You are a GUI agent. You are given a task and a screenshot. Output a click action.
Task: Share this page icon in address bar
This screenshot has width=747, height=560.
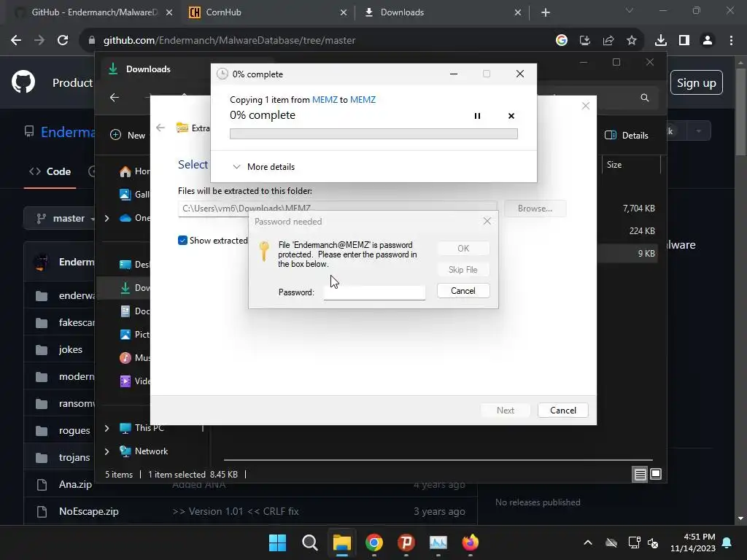point(608,41)
